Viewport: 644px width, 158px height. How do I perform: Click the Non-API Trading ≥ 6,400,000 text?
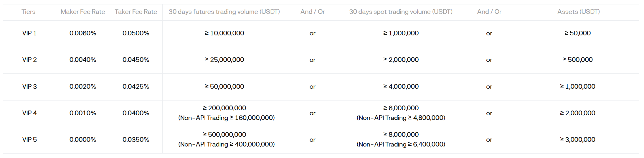tap(401, 144)
